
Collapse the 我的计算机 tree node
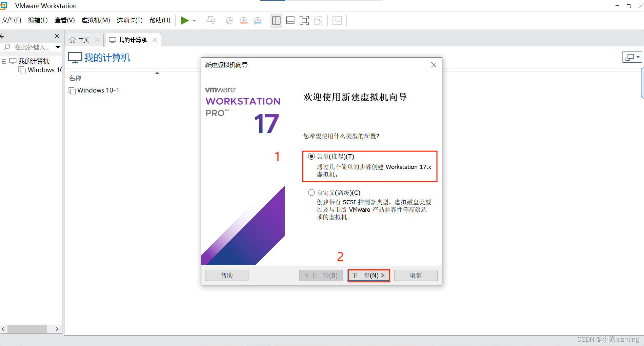4,61
